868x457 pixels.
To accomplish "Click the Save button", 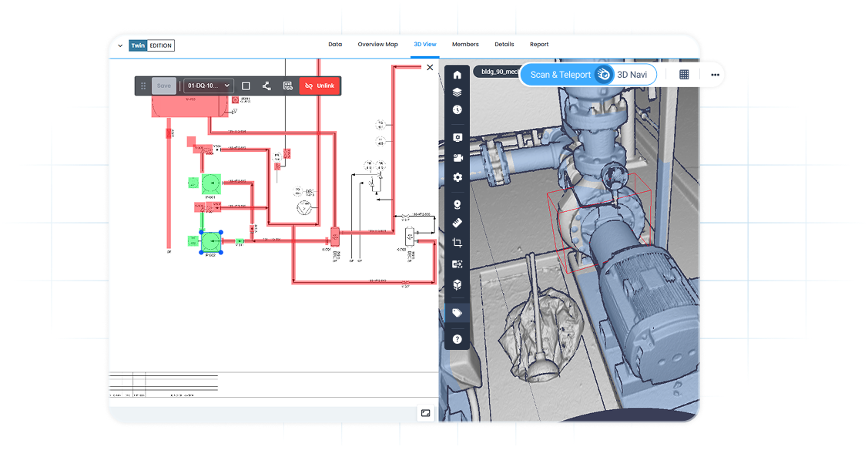I will click(x=164, y=86).
